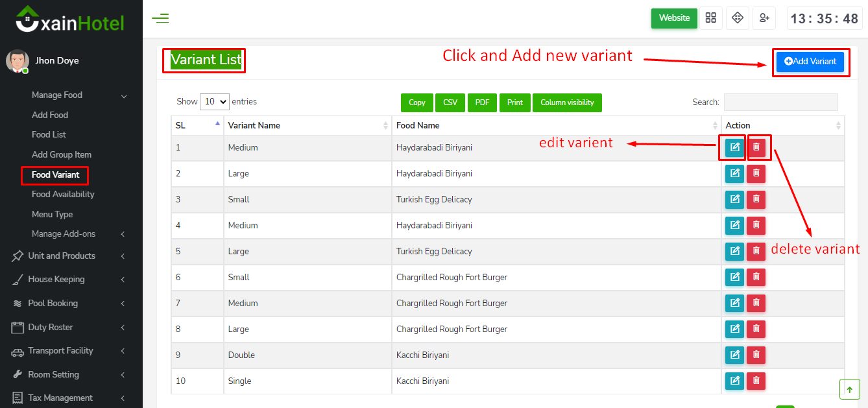Open the Food Availability menu item
Viewport: 868px width, 408px height.
coord(63,195)
